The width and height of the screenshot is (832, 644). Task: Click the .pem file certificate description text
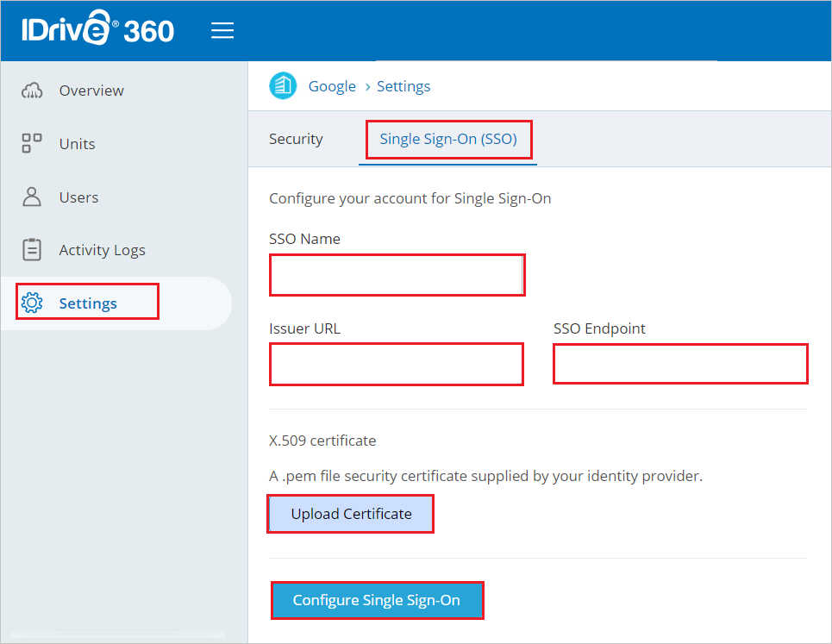coord(485,477)
